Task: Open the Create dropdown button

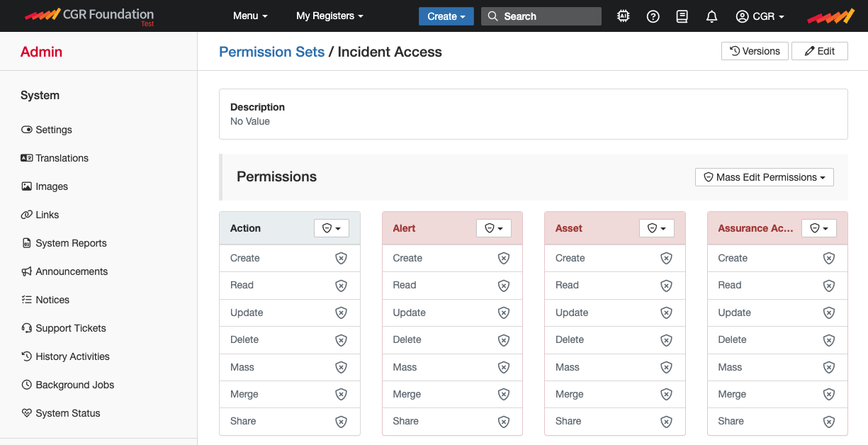Action: click(446, 16)
